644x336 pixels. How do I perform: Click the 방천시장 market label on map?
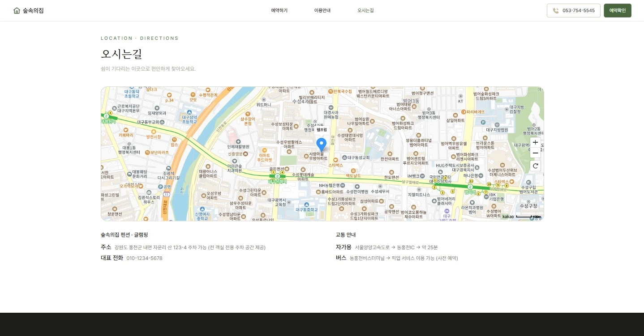[x=153, y=136]
